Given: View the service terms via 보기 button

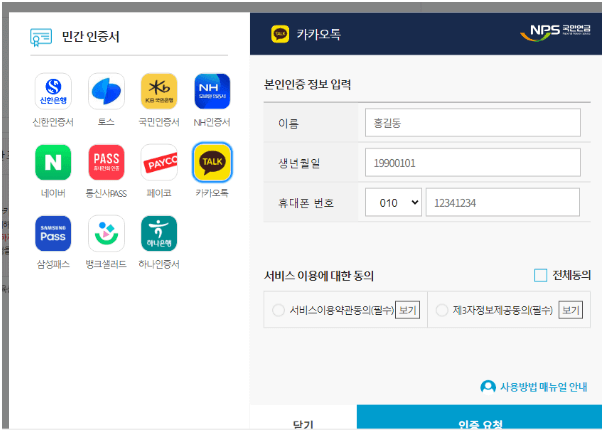Looking at the screenshot, I should point(408,310).
